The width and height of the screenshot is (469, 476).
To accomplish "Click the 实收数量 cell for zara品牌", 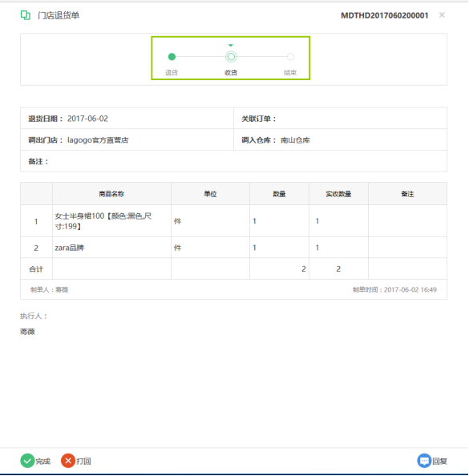I will coord(338,248).
